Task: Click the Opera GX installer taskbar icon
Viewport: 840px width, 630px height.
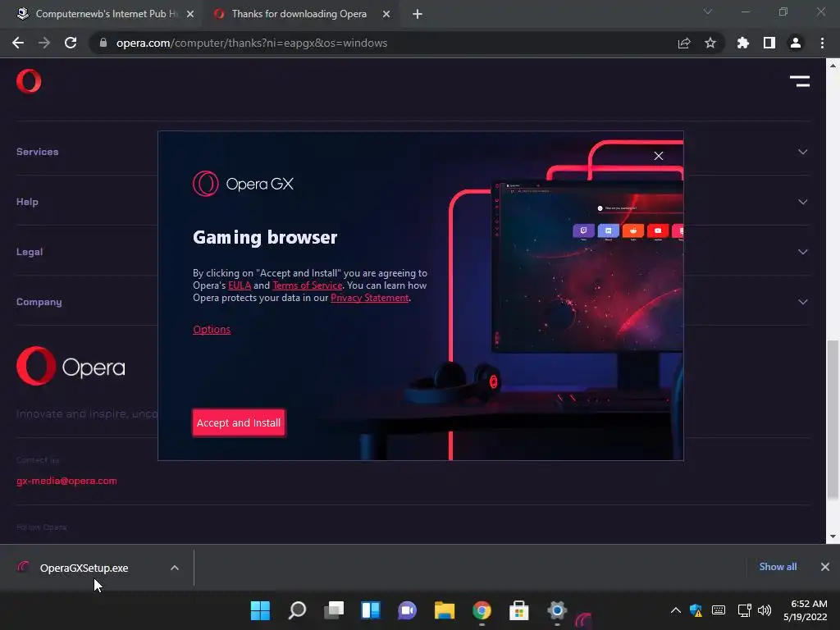Action: pyautogui.click(x=583, y=620)
